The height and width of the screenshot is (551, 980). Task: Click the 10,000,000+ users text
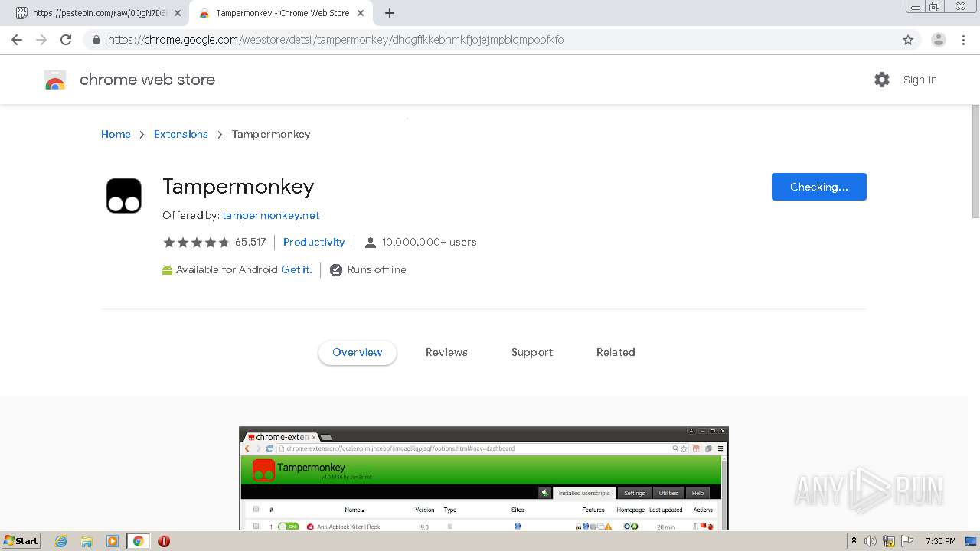430,242
